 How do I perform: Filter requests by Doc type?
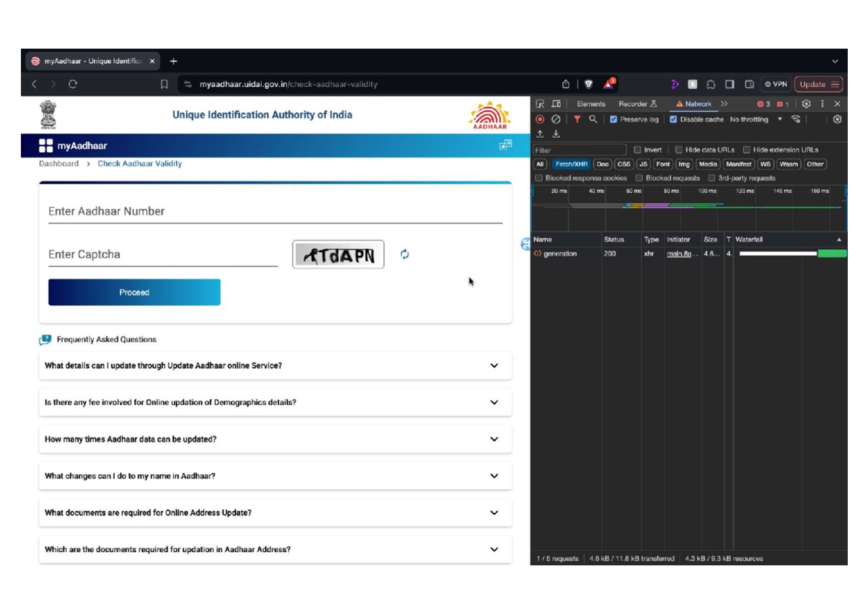point(603,164)
